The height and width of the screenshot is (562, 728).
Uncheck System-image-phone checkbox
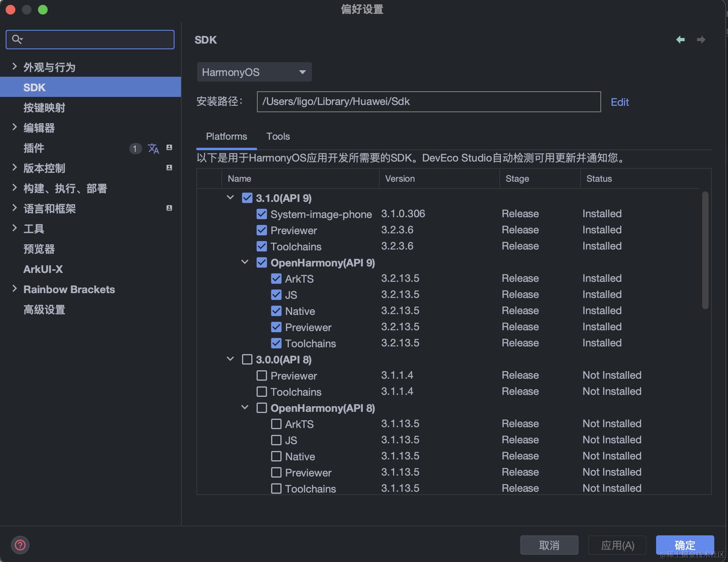click(x=262, y=214)
